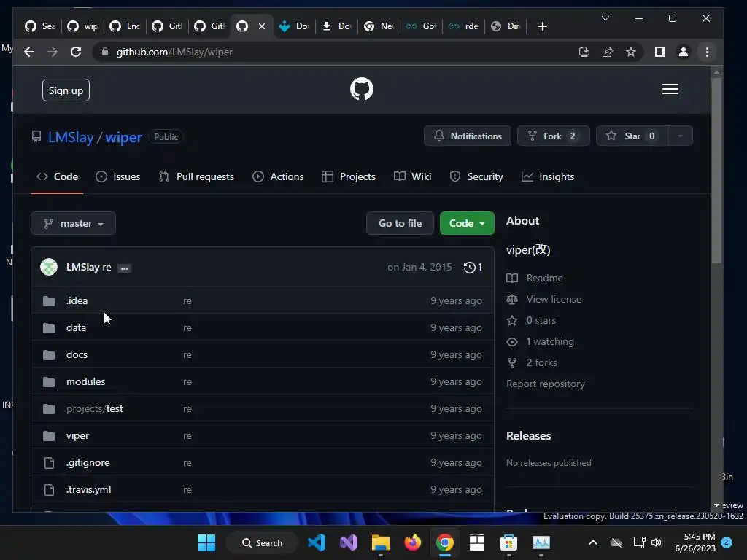Open File Explorer from taskbar
The image size is (747, 560).
(381, 542)
